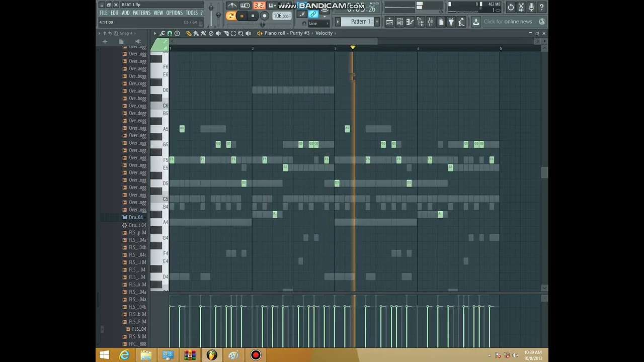Open the piano roll icon in toolbar
The width and height of the screenshot is (644, 362).
click(410, 22)
